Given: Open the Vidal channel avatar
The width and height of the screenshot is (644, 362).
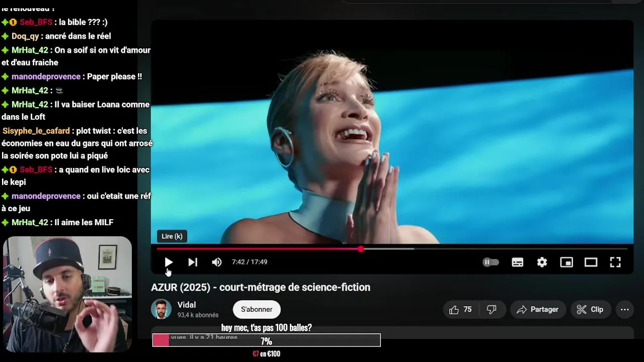Looking at the screenshot, I should (x=161, y=309).
